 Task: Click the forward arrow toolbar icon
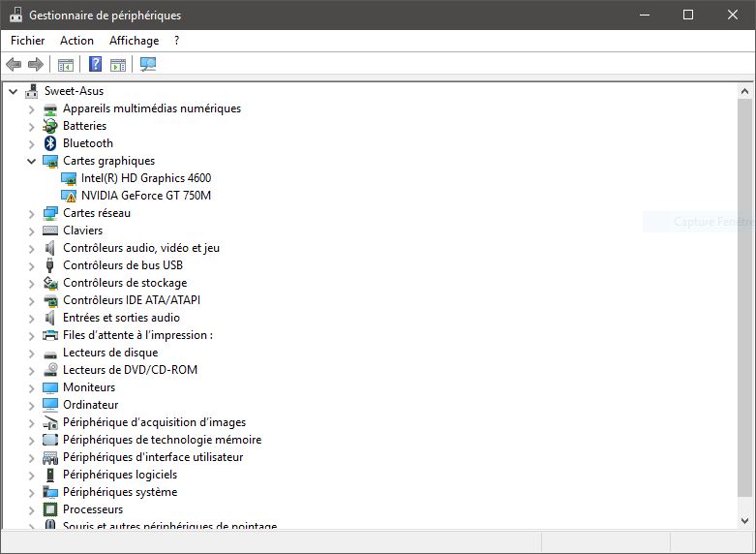point(36,65)
